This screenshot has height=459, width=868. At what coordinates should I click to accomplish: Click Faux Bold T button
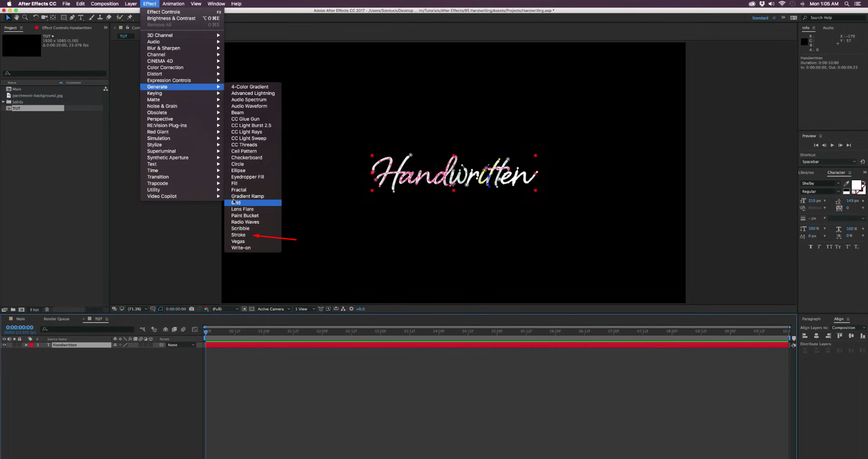pyautogui.click(x=811, y=247)
